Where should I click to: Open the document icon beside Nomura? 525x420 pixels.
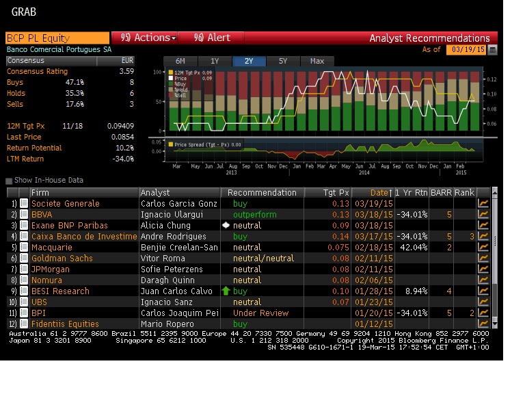tap(24, 280)
